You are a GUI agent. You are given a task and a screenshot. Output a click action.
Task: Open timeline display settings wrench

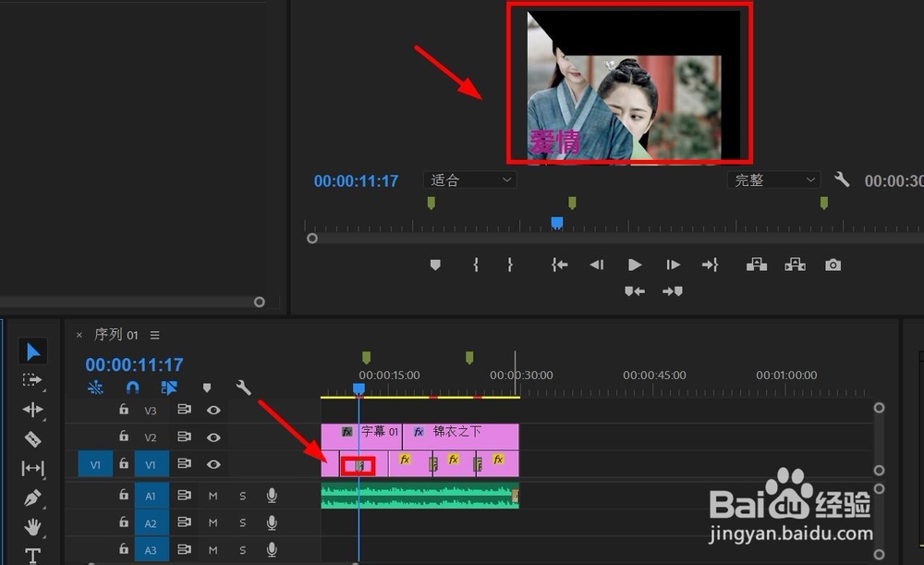243,387
